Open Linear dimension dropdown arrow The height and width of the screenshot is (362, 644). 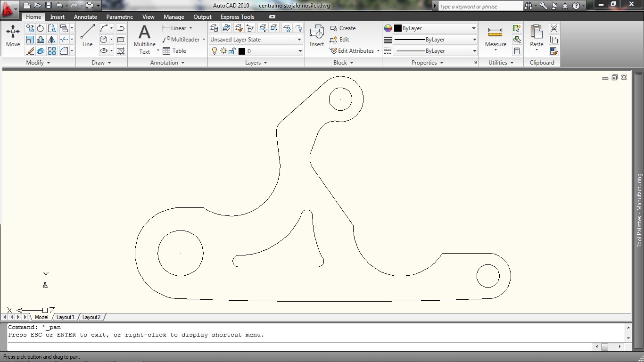[190, 28]
